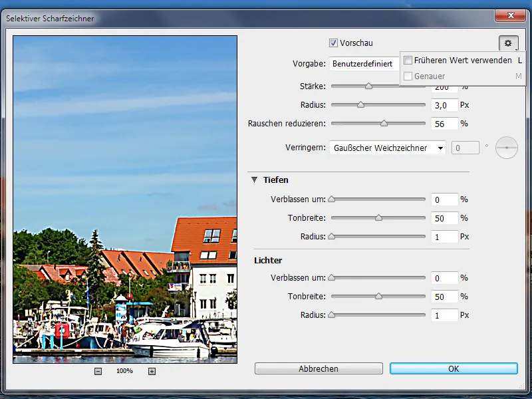The image size is (532, 399).
Task: Click Lichter Radius 1 value field
Action: (444, 315)
